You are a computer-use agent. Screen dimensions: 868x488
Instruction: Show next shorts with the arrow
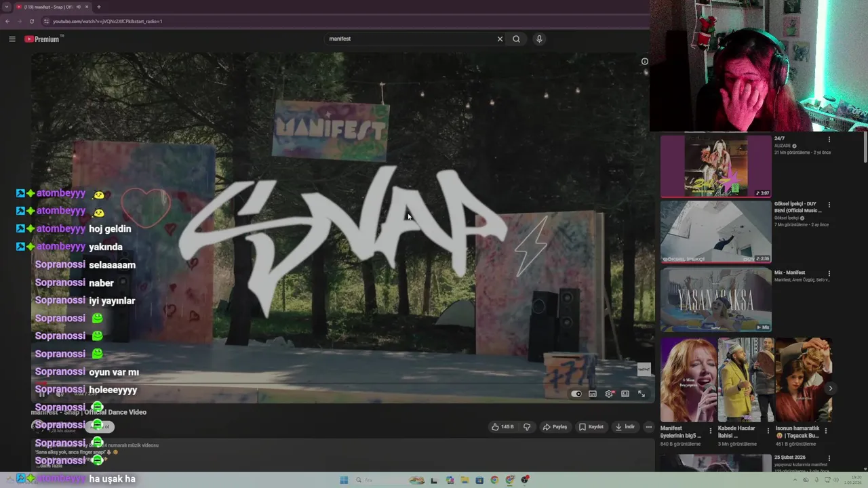point(831,388)
